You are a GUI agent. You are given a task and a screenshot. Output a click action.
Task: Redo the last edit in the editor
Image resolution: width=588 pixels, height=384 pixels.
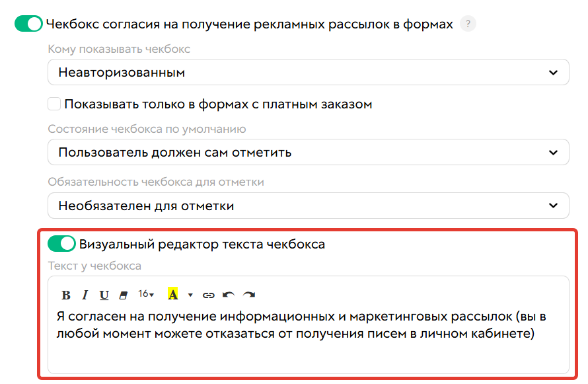coord(249,295)
